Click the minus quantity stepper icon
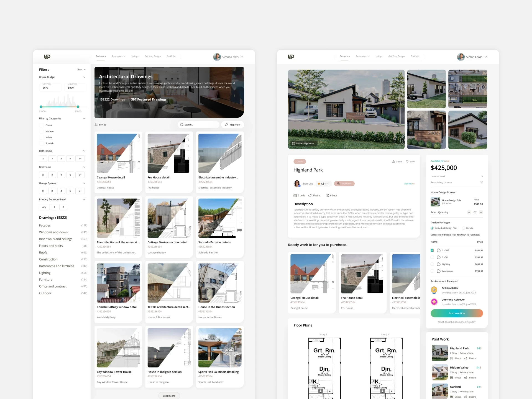532x399 pixels. point(481,212)
